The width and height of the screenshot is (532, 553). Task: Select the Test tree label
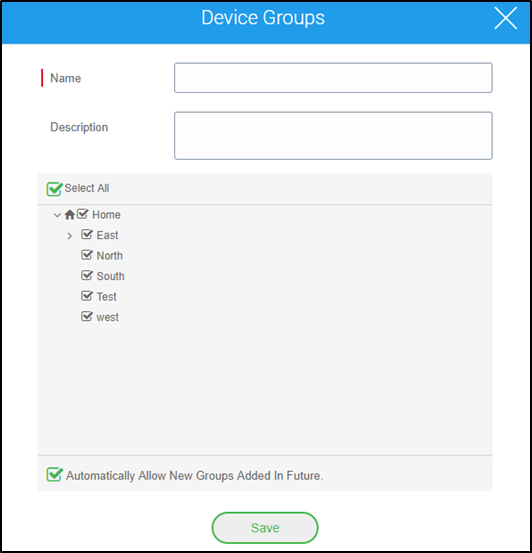pyautogui.click(x=107, y=297)
